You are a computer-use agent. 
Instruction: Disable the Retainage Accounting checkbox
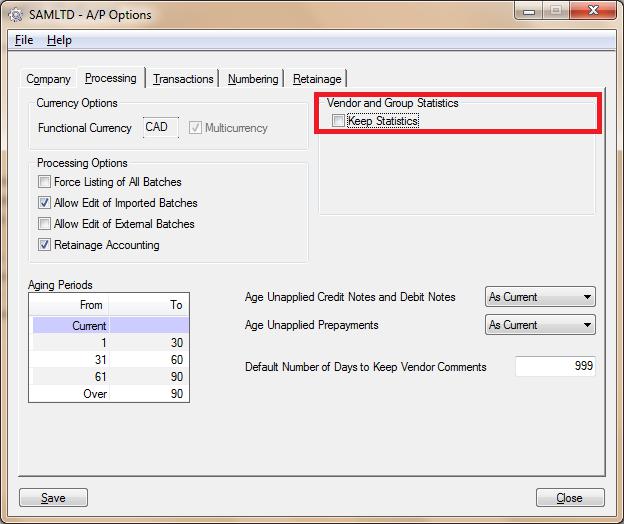[44, 245]
